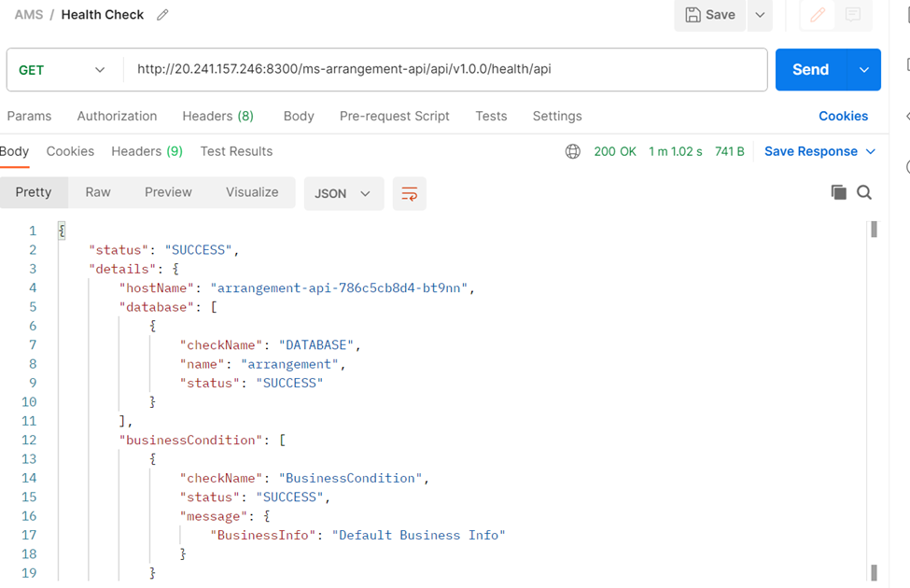Expand the Send button dropdown arrow

coord(864,70)
